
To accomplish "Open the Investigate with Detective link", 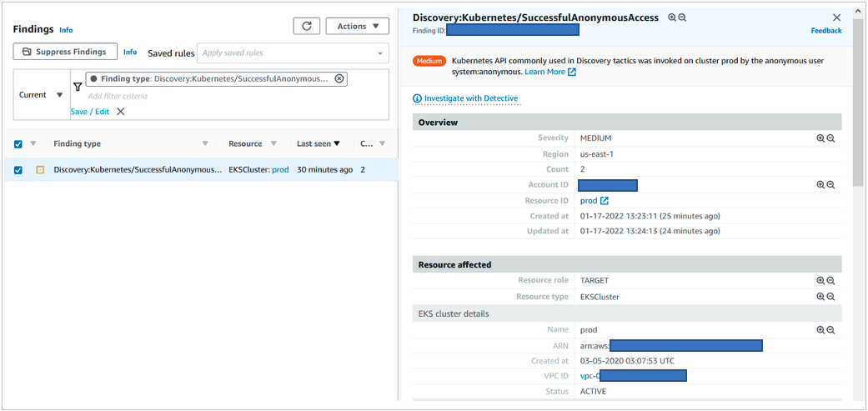I will pos(470,98).
